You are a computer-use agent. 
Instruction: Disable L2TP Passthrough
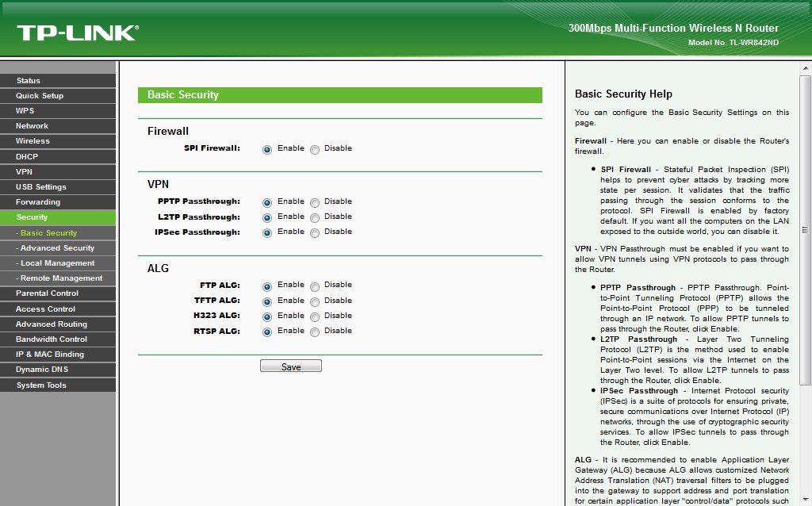point(315,217)
